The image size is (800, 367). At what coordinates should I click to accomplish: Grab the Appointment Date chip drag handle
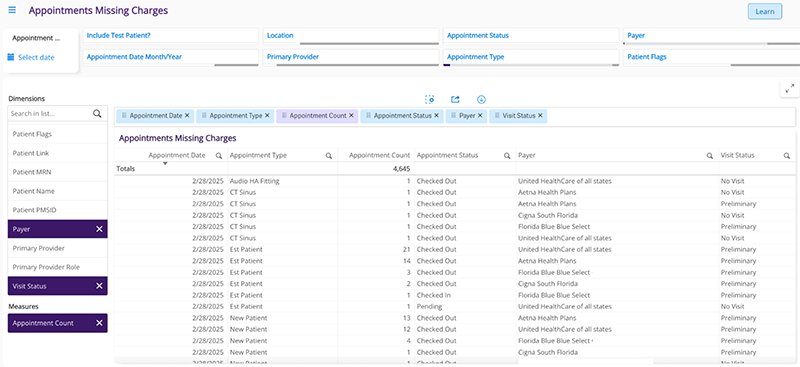(124, 116)
